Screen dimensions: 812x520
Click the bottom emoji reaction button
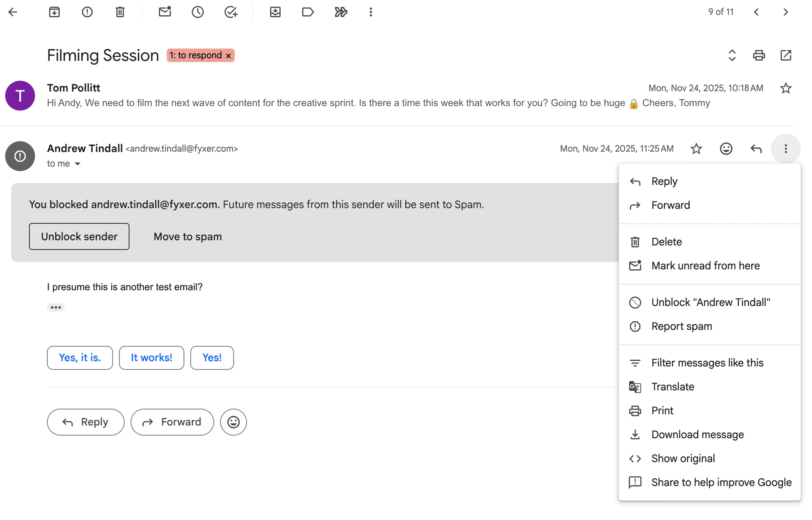pos(234,422)
